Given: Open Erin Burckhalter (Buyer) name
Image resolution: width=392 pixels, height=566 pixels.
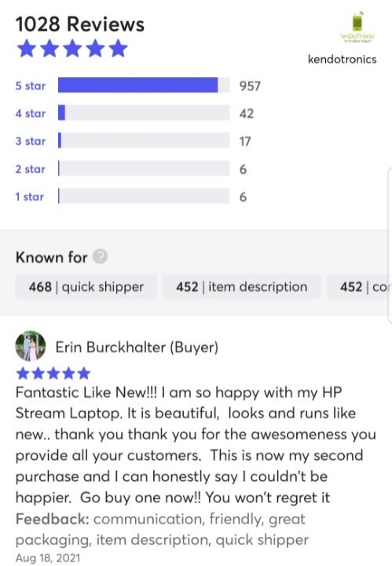Looking at the screenshot, I should tap(137, 347).
